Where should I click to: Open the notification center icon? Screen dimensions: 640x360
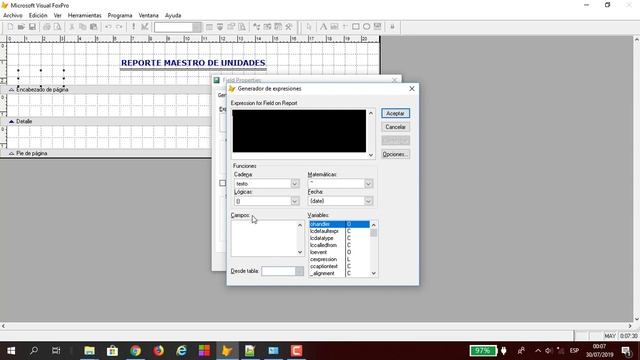click(x=627, y=351)
